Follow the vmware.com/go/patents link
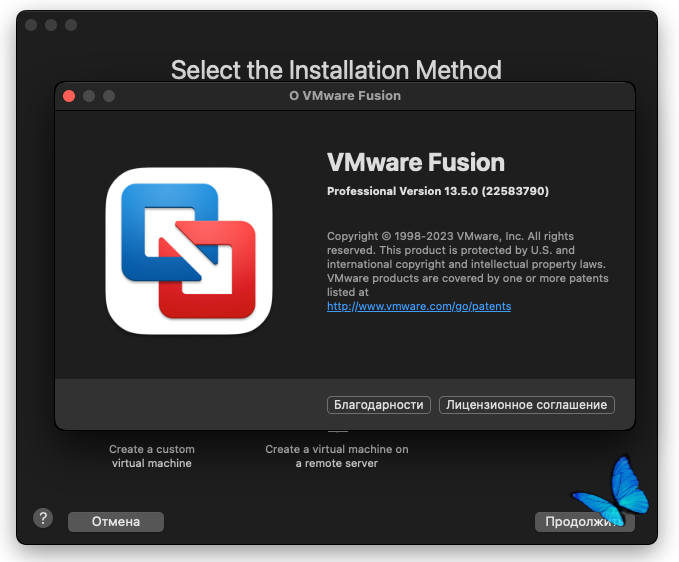679x562 pixels. pos(419,306)
